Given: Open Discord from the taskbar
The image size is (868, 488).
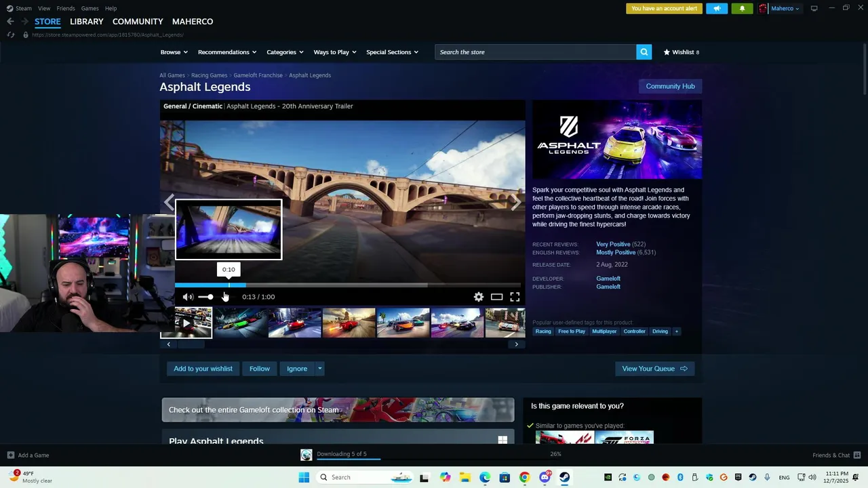Looking at the screenshot, I should coord(545,477).
